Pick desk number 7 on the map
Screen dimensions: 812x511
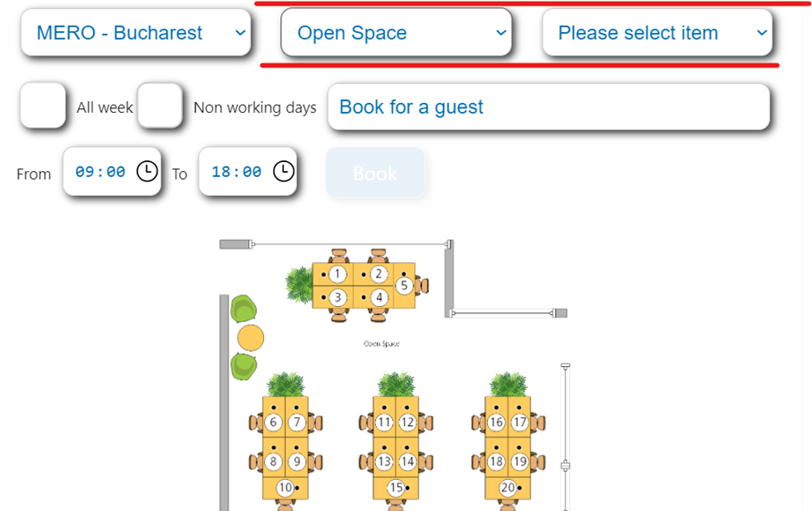(x=296, y=422)
